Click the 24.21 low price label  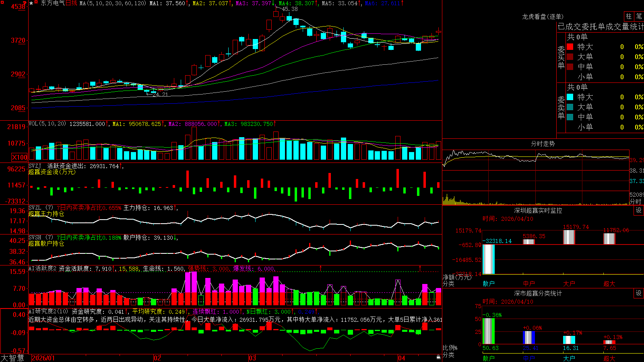coord(160,95)
